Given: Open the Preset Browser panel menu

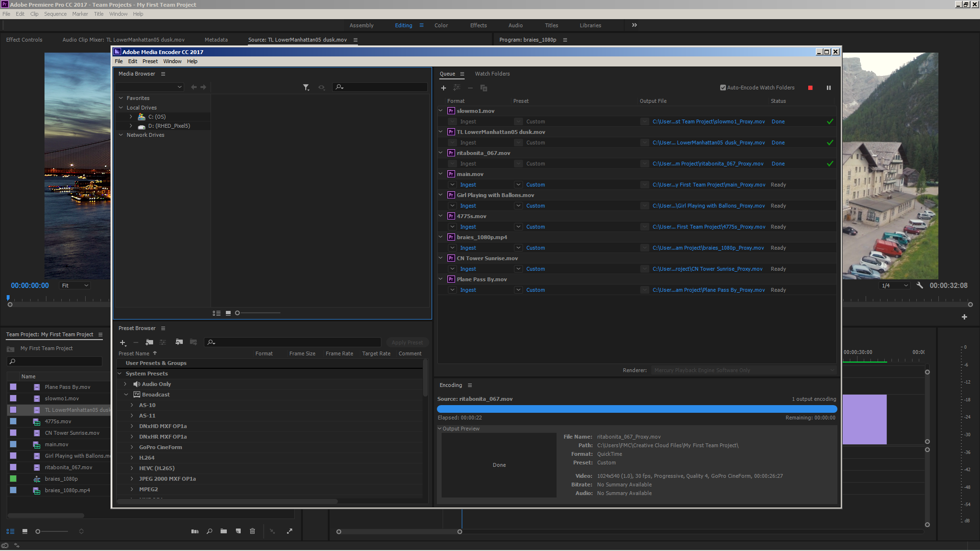Looking at the screenshot, I should coord(163,329).
